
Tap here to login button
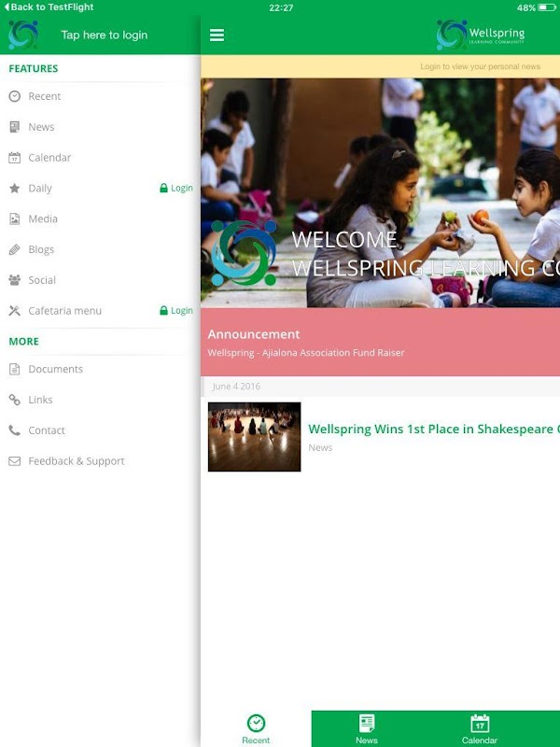[105, 35]
